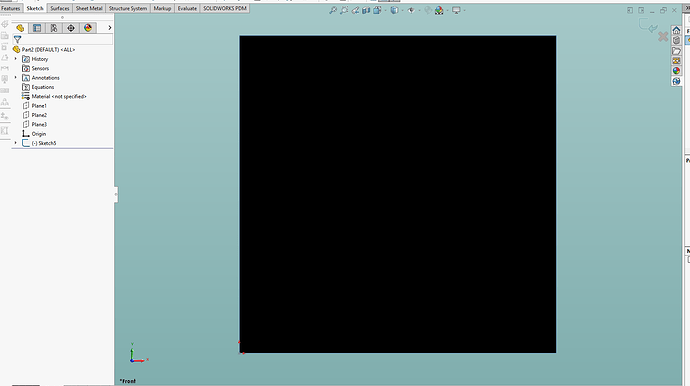Switch to the DimXpertManager crosshair tab
This screenshot has height=386, width=690.
[x=71, y=28]
